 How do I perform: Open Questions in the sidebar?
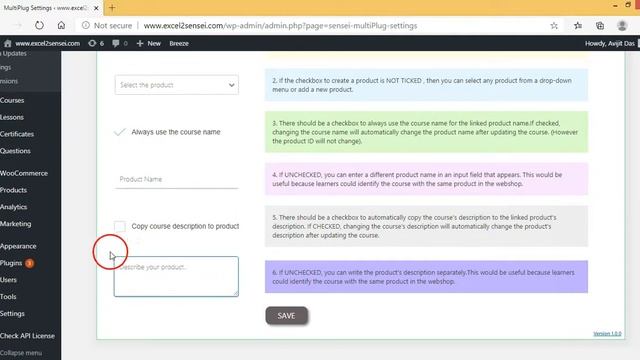[x=15, y=151]
